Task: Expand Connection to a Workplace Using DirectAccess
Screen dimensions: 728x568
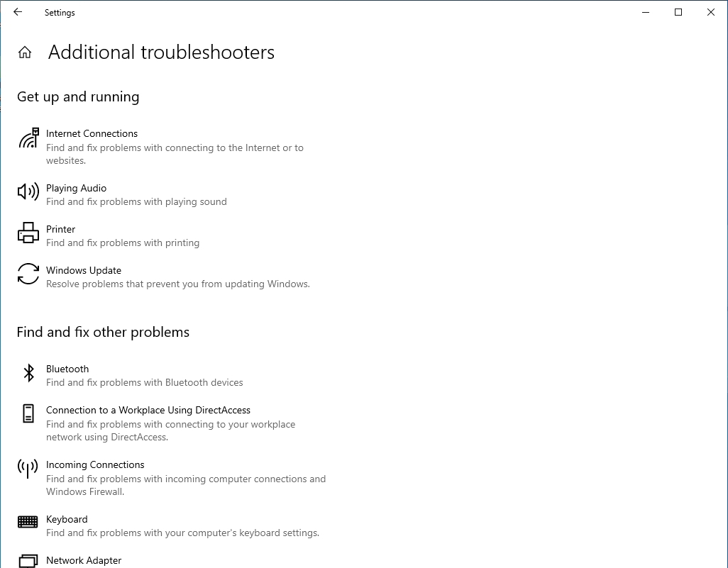Action: 148,410
